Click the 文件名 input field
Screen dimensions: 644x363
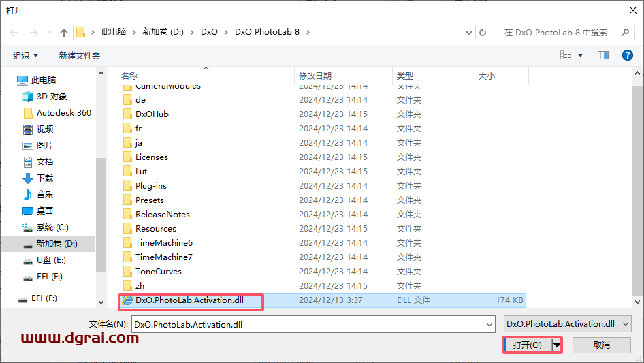(x=308, y=324)
